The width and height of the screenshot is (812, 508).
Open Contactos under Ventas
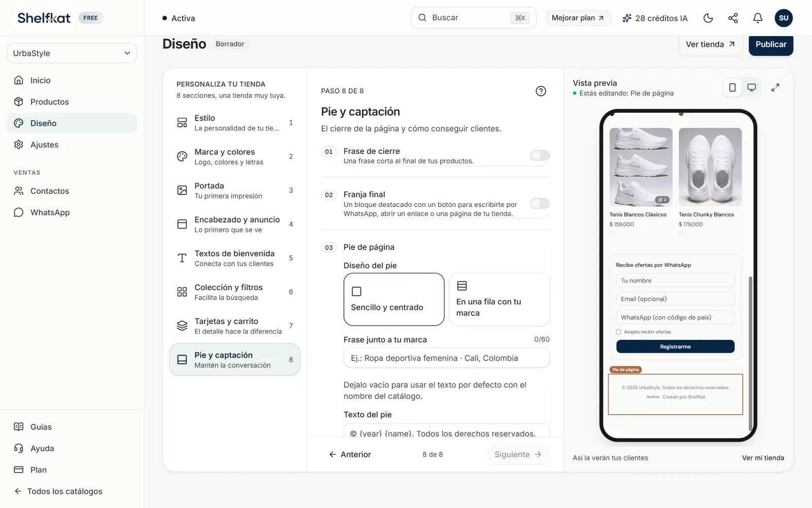tap(72, 191)
